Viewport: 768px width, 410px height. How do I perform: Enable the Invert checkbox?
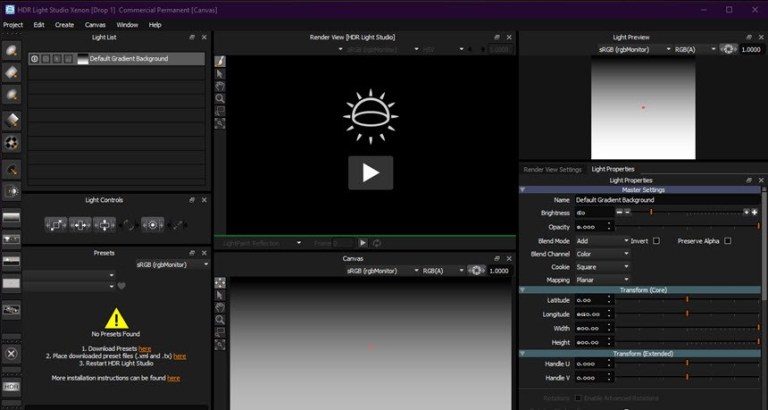[656, 241]
